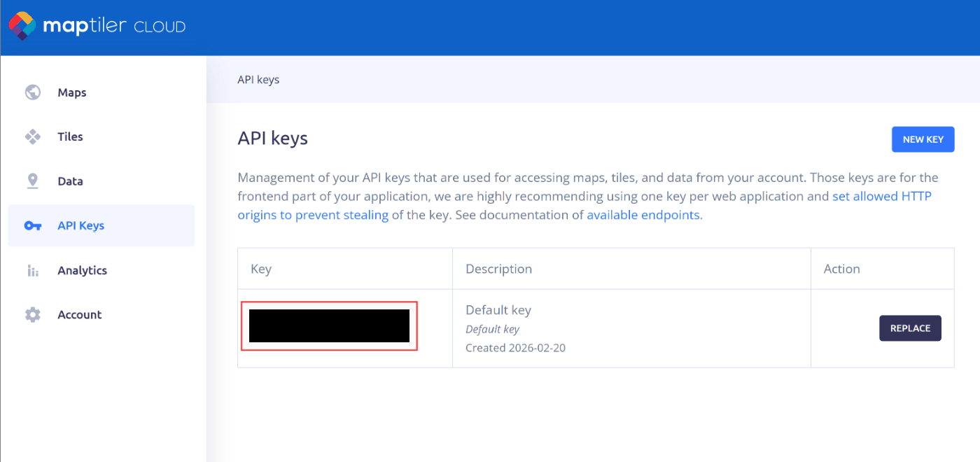Image resolution: width=980 pixels, height=462 pixels.
Task: Select API Keys in the sidebar
Action: [80, 225]
